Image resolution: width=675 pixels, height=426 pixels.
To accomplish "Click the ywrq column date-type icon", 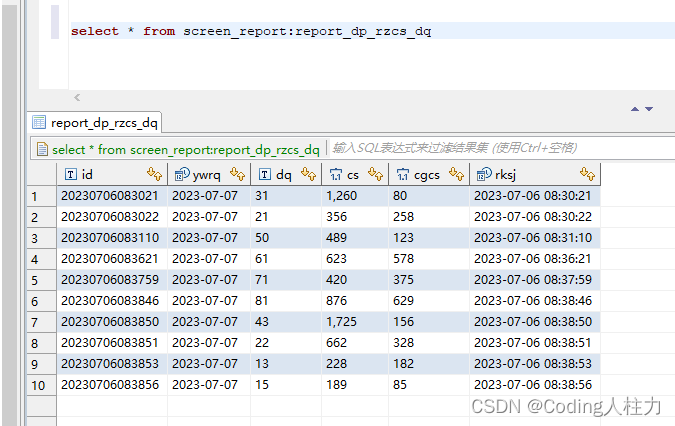I will [x=182, y=174].
